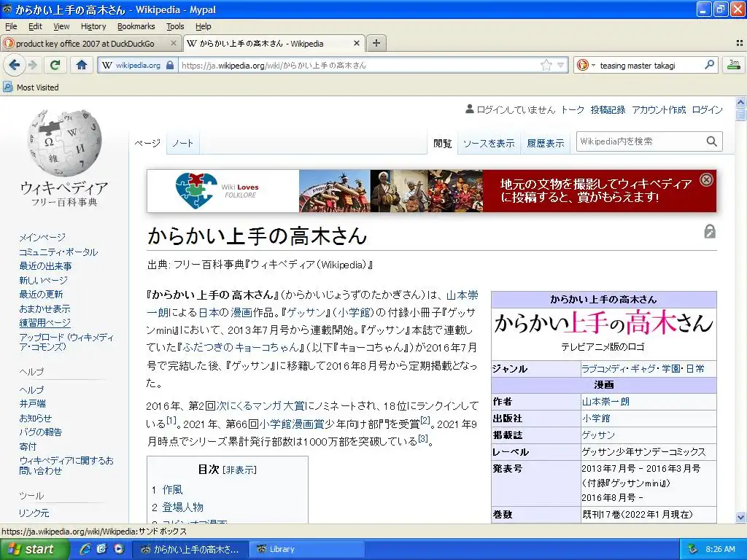Viewport: 747px width, 560px height.
Task: Open the URL history dropdown arrow
Action: click(x=561, y=65)
